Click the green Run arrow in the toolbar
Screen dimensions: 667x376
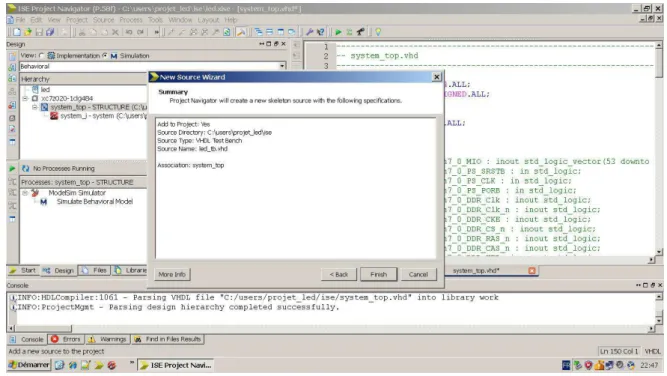[x=338, y=32]
